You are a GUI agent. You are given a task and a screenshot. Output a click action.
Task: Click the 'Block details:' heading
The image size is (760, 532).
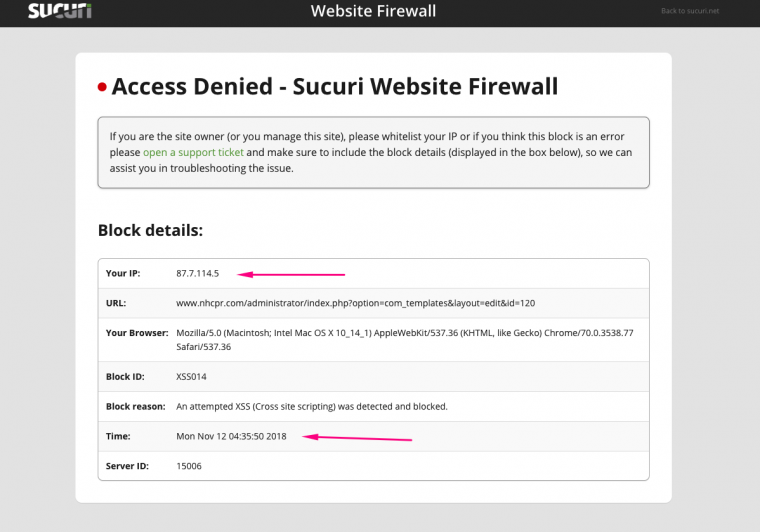[x=150, y=230]
